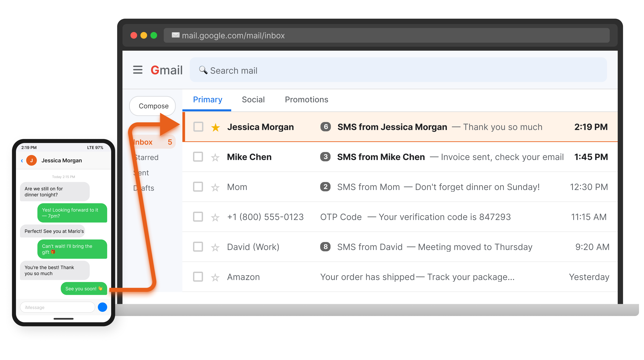This screenshot has height=360, width=644.
Task: Tap the back chevron on phone
Action: pyautogui.click(x=22, y=160)
